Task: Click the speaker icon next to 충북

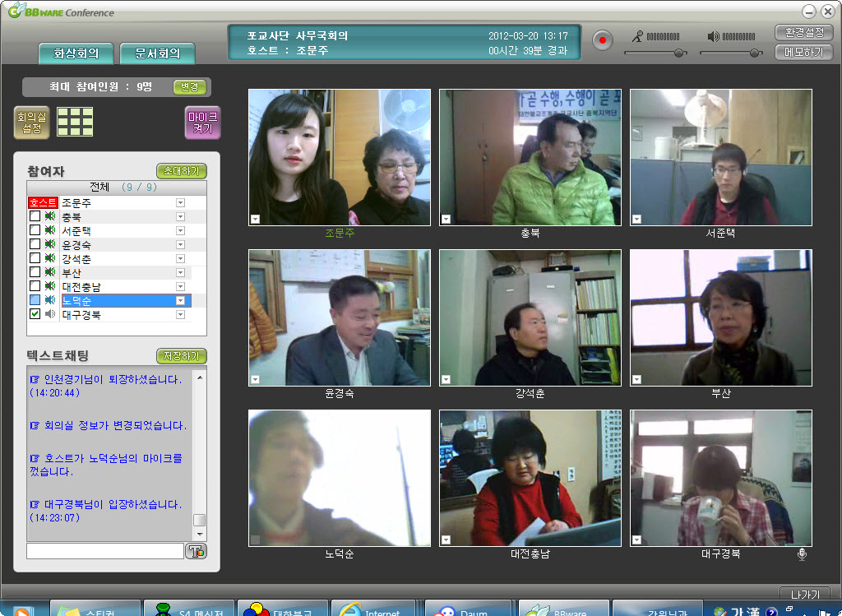Action: pyautogui.click(x=50, y=217)
